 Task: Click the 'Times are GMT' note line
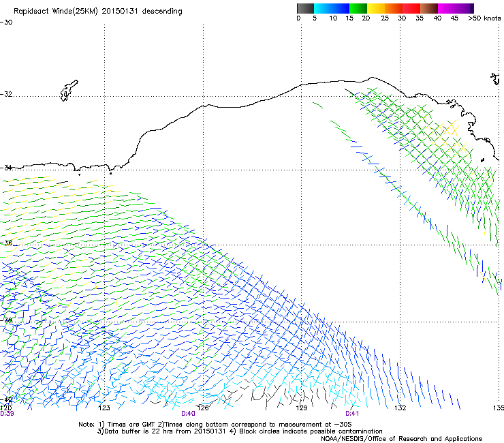[x=215, y=425]
